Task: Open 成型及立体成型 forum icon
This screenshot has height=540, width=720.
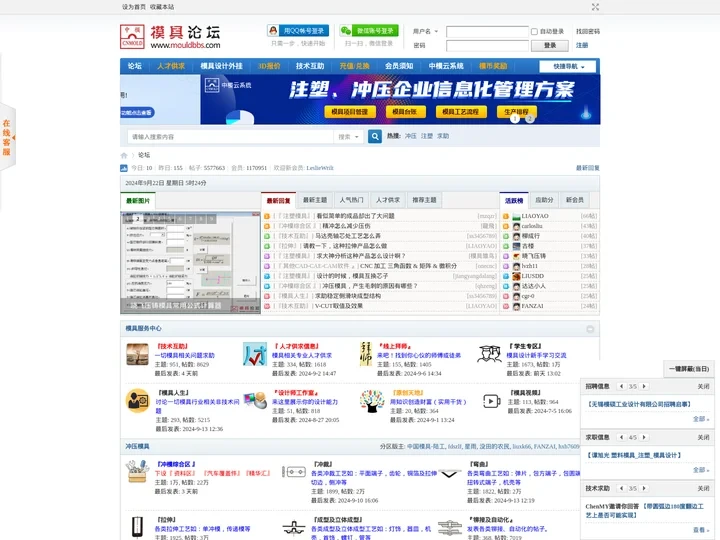Action: pos(294,528)
